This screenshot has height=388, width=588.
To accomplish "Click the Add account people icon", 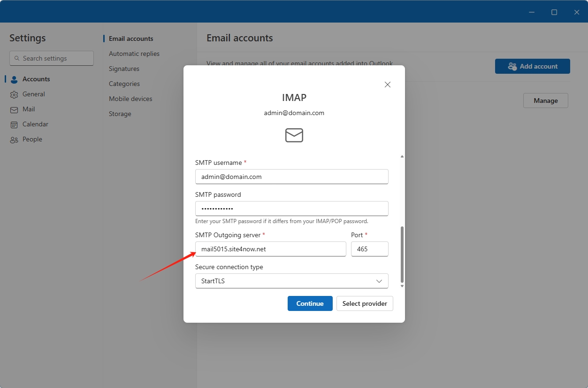I will point(512,66).
